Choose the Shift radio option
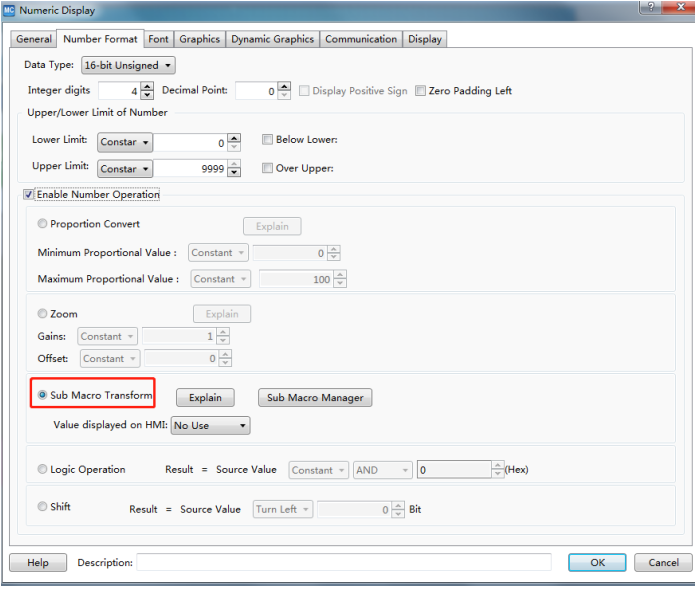This screenshot has width=699, height=589. point(42,507)
